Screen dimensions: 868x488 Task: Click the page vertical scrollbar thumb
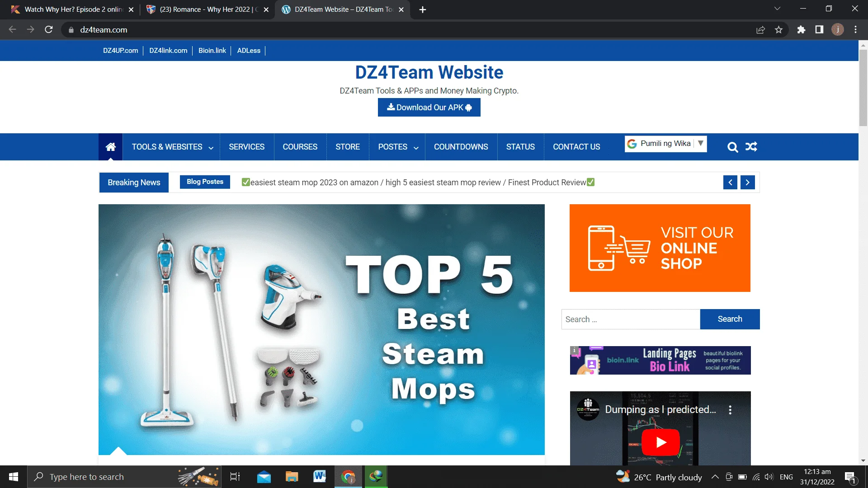pyautogui.click(x=863, y=88)
